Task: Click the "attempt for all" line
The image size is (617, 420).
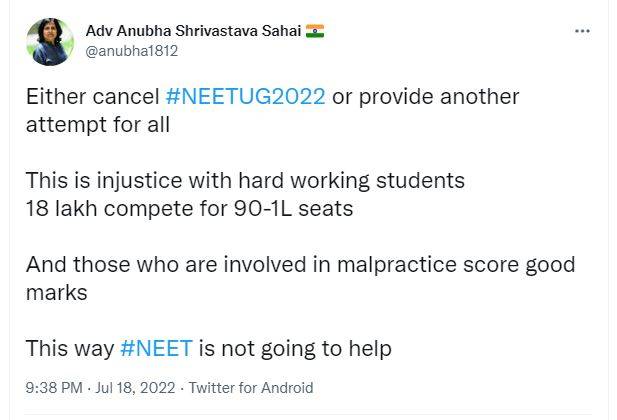Action: pos(97,124)
